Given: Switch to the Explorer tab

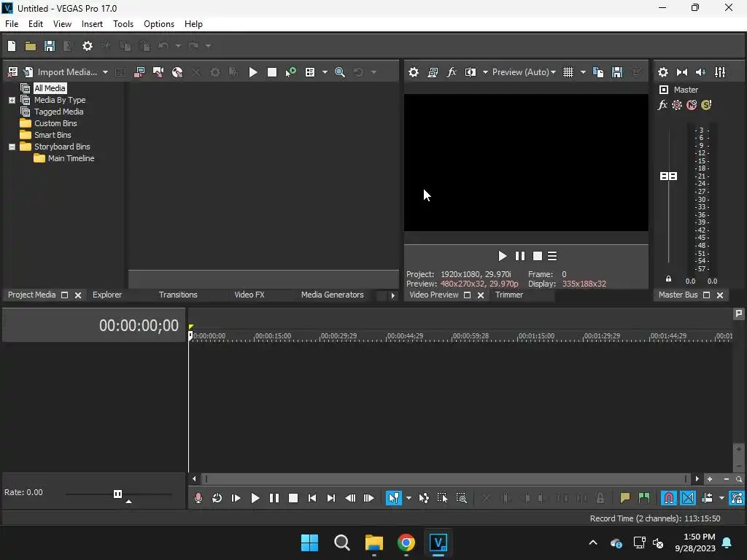Looking at the screenshot, I should tap(107, 295).
